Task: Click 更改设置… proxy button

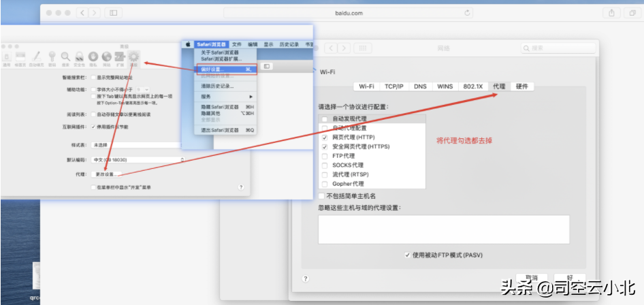Action: click(x=106, y=174)
